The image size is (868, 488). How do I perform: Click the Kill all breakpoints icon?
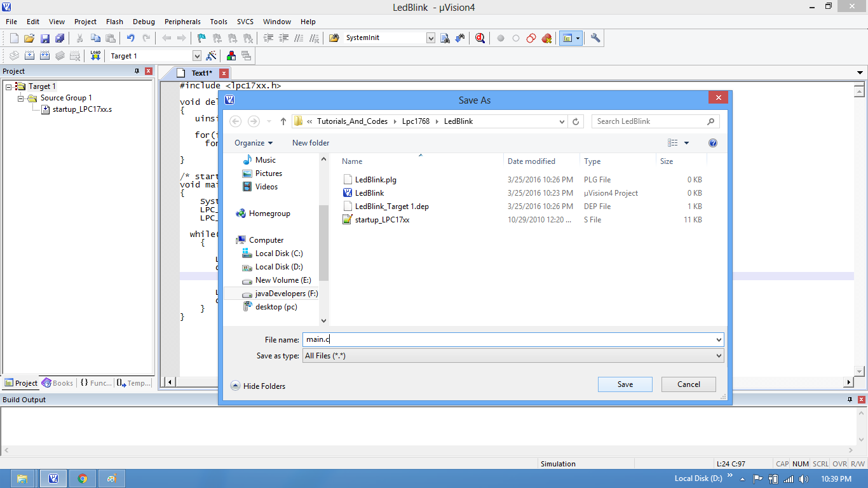(546, 38)
